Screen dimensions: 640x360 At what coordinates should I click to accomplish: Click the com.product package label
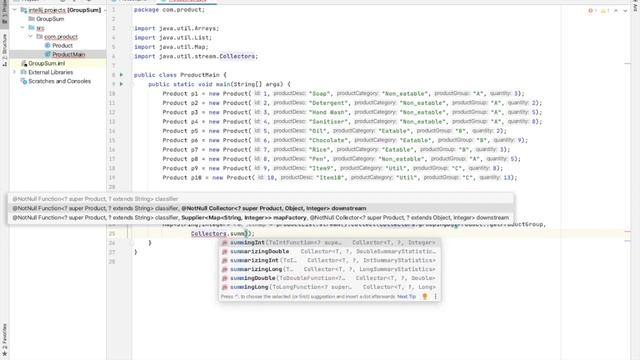tap(61, 37)
